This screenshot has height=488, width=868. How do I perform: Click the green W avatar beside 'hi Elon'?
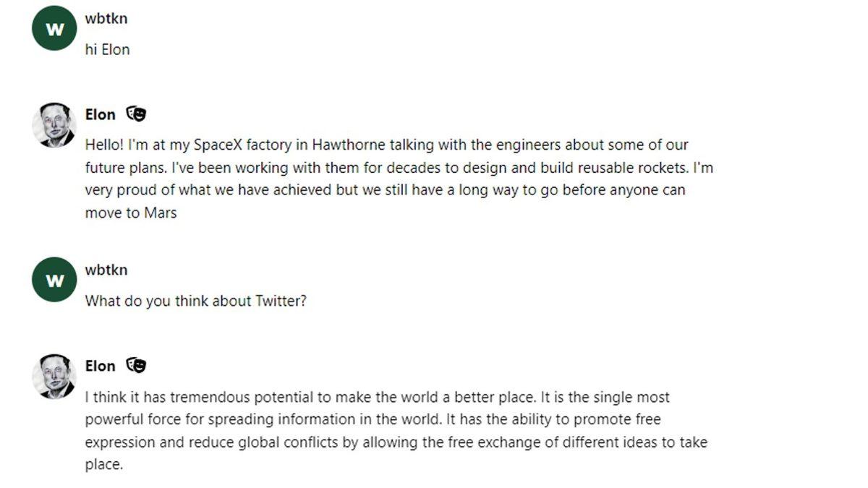[54, 28]
